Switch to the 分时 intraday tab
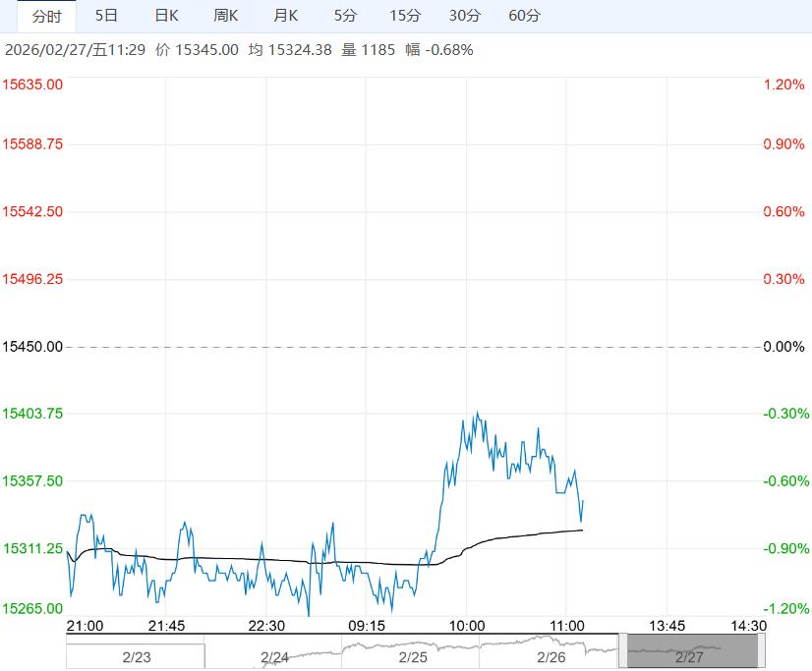The height and width of the screenshot is (671, 812). click(46, 16)
